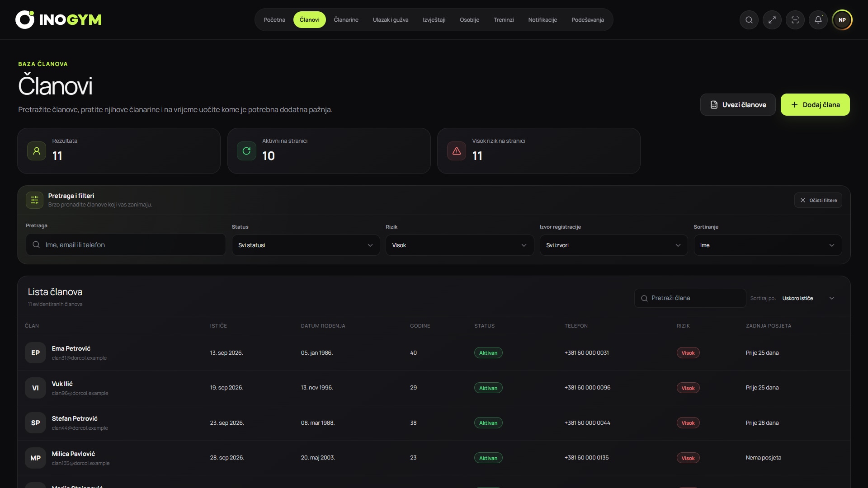Toggle fullscreen with the expand arrows icon

(772, 20)
